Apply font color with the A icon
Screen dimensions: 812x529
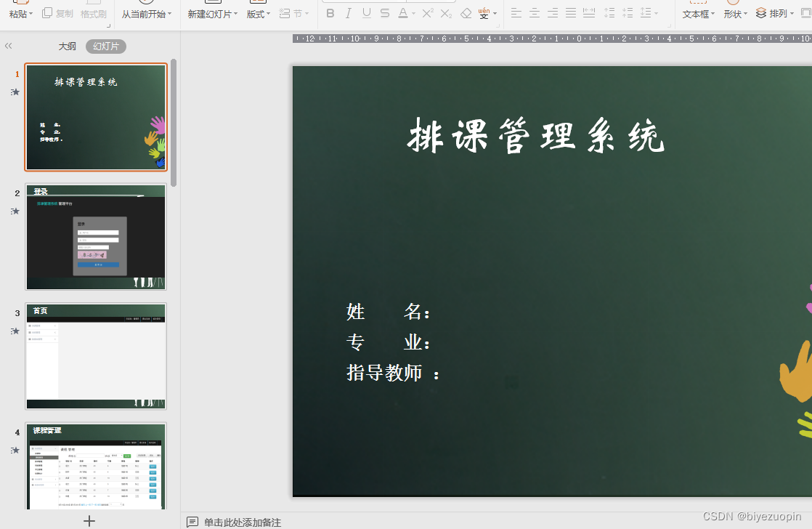tap(403, 14)
